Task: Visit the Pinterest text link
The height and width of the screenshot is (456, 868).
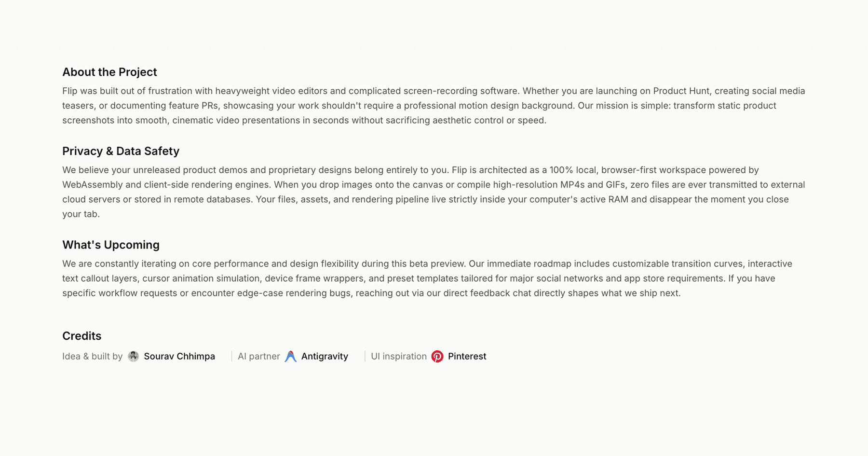Action: tap(467, 356)
